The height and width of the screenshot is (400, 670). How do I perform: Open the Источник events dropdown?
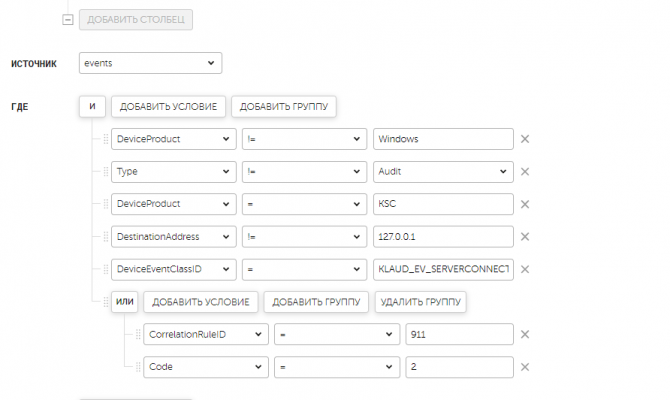[x=150, y=63]
